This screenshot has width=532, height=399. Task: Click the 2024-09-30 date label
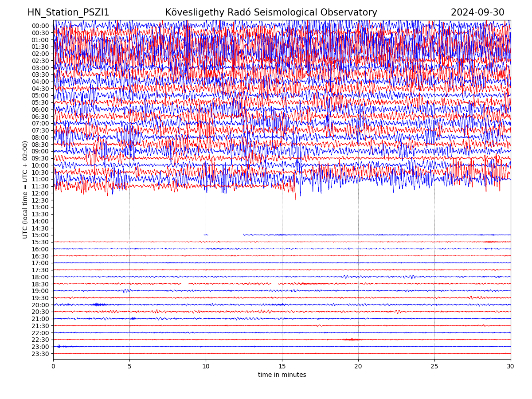(477, 13)
